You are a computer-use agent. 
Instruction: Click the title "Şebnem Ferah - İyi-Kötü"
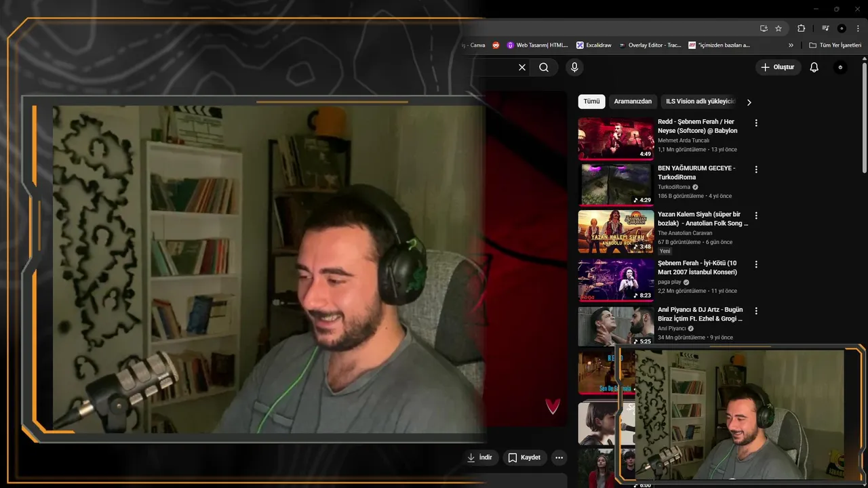(x=697, y=267)
